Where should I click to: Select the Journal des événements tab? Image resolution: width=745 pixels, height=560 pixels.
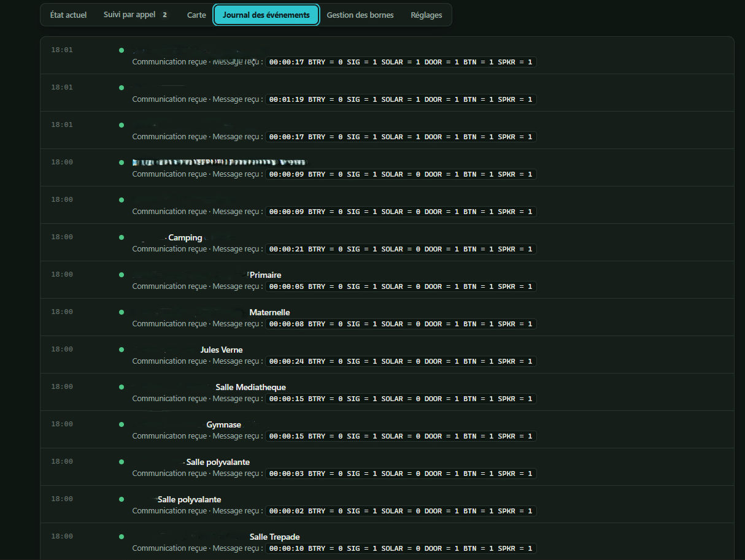266,15
